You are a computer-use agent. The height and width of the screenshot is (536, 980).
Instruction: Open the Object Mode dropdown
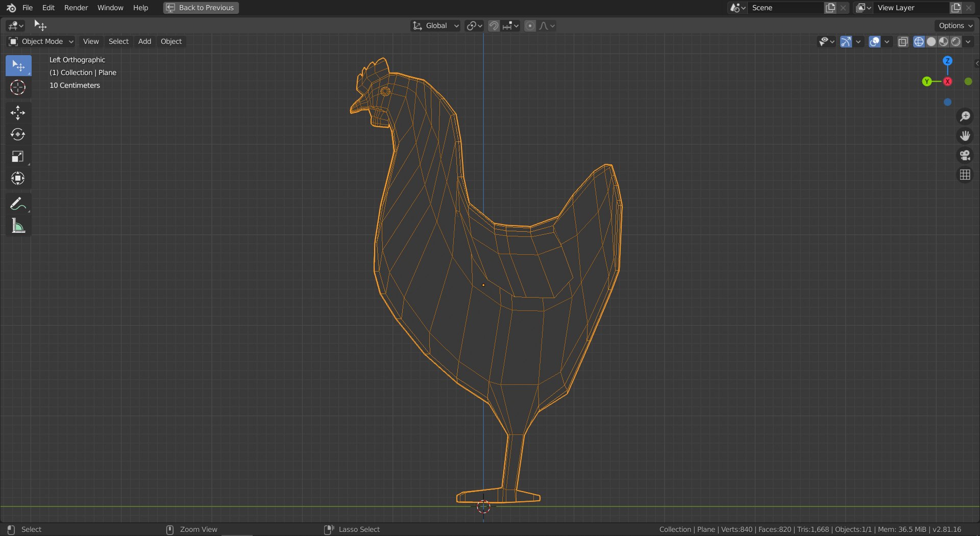tap(41, 41)
